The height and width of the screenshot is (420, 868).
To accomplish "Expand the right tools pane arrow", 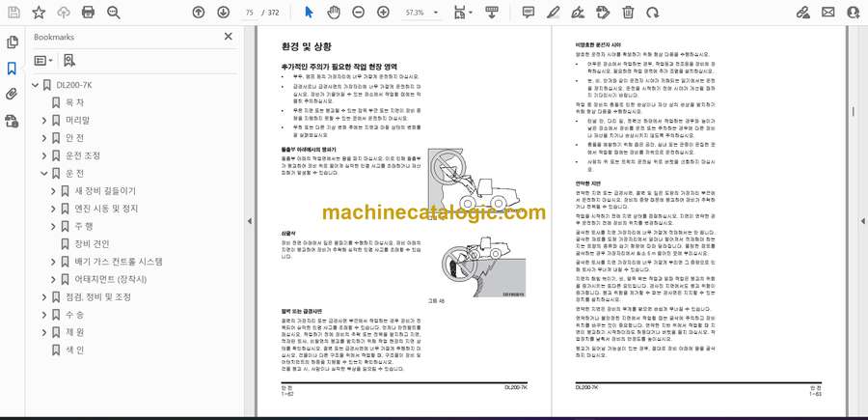I will click(862, 221).
